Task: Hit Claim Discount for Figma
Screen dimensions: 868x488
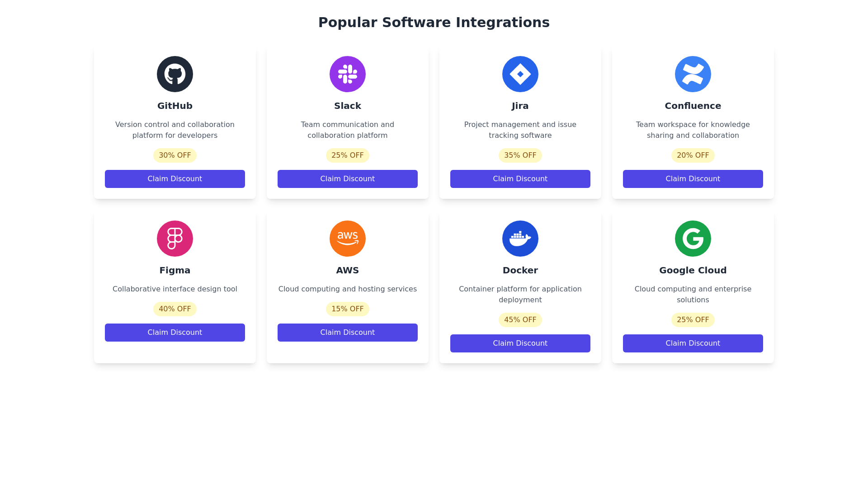Action: tap(175, 333)
